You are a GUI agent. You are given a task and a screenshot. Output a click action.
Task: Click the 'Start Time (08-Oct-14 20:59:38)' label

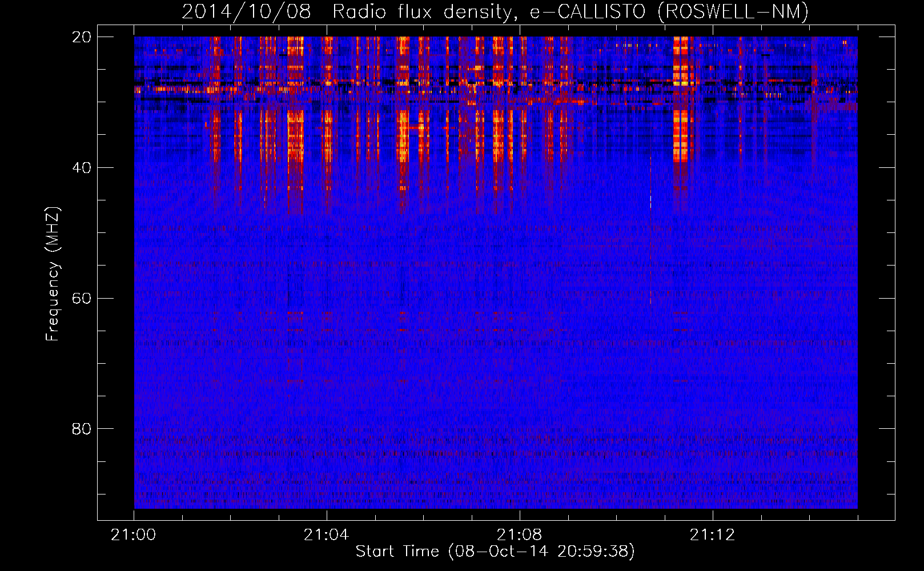click(495, 552)
